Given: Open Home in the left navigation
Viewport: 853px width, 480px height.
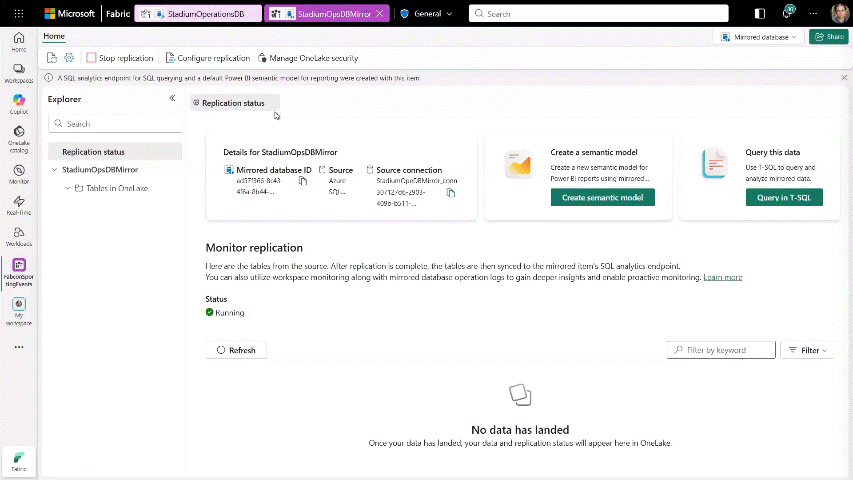Looking at the screenshot, I should [18, 42].
